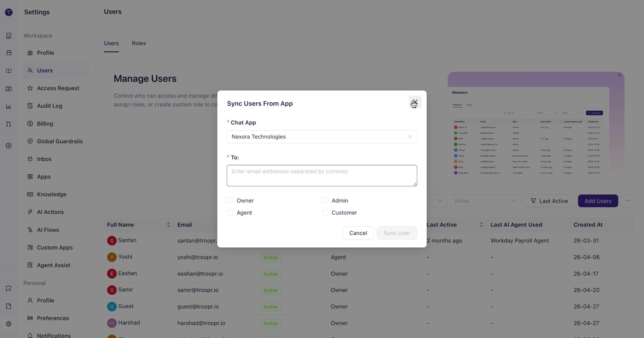Screen dimensions: 644x338
Task: Click the Apps grid icon
Action: pos(30,177)
